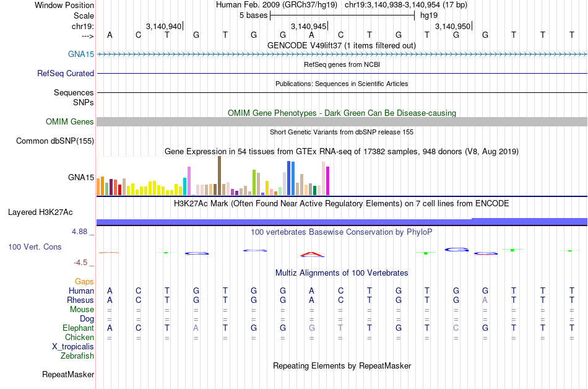Click the magenta GTEx bar at chart end
The image size is (588, 389).
tap(328, 181)
